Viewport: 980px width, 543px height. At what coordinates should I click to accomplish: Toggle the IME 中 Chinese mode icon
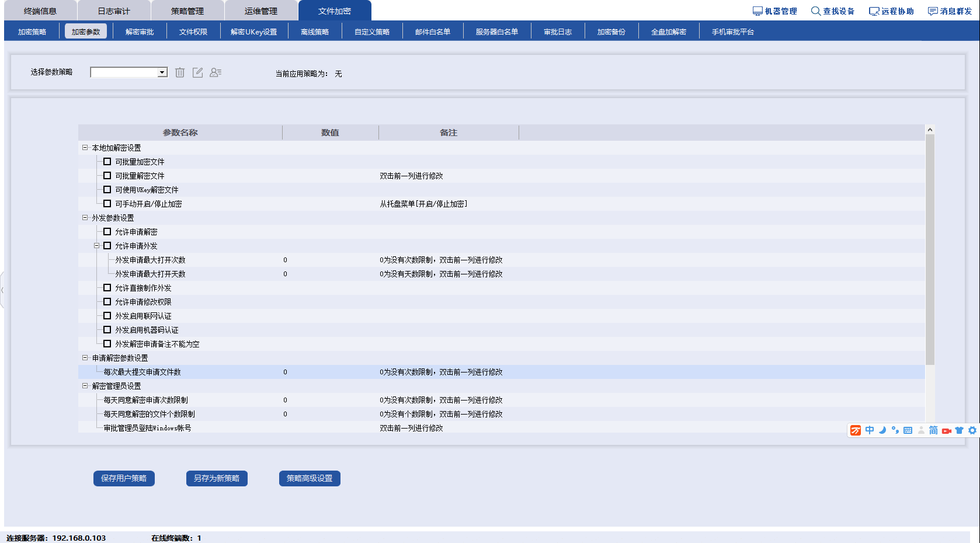pyautogui.click(x=870, y=430)
